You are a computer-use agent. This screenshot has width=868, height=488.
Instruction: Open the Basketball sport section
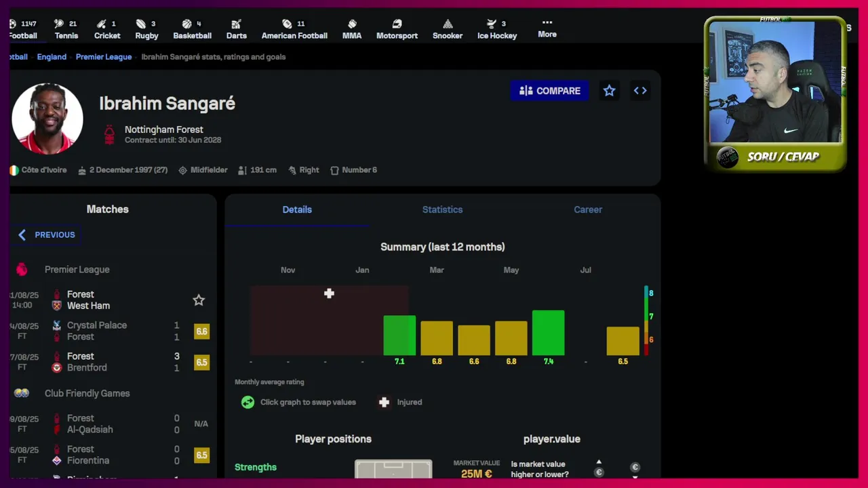click(192, 29)
